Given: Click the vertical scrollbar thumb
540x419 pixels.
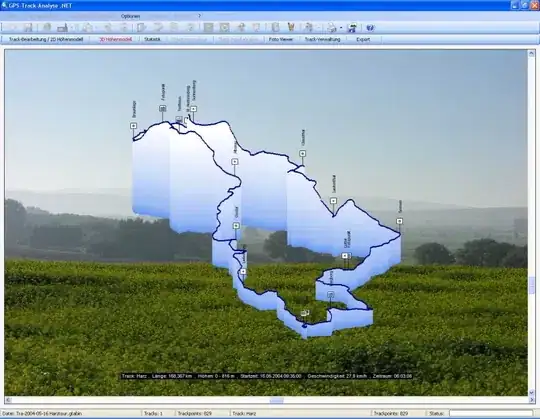Looking at the screenshot, I should pyautogui.click(x=531, y=285).
